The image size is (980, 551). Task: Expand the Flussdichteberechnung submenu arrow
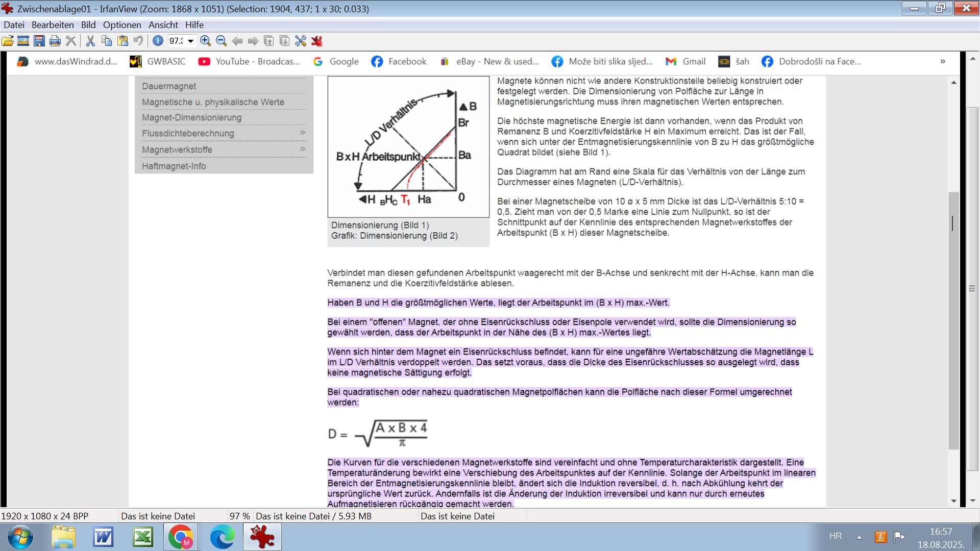pyautogui.click(x=303, y=133)
